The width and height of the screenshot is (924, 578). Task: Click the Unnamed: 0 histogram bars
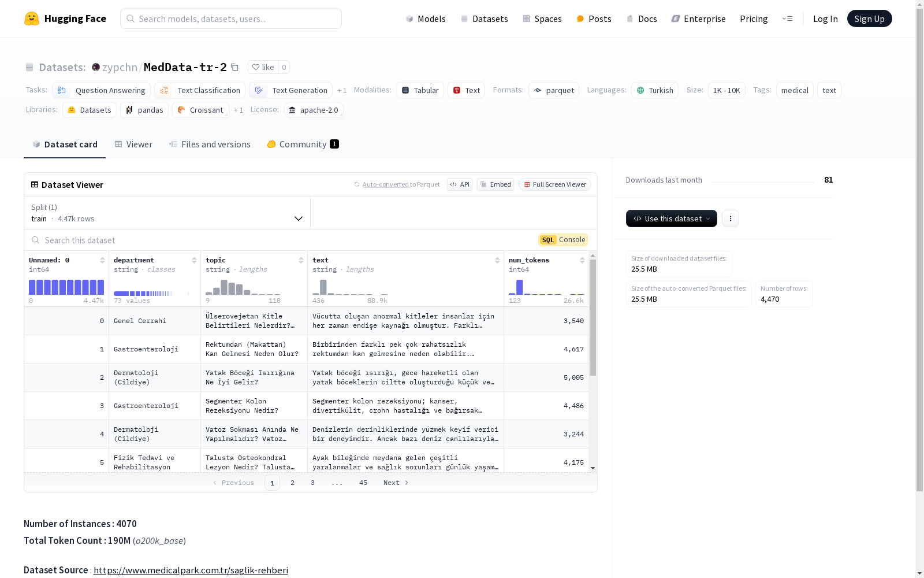click(66, 287)
